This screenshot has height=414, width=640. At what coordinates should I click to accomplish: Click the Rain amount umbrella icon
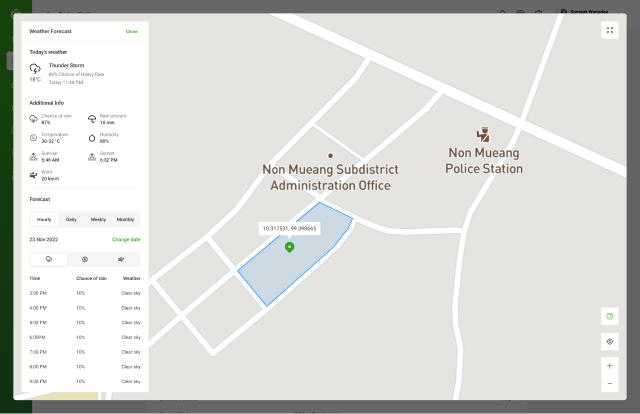pyautogui.click(x=92, y=119)
